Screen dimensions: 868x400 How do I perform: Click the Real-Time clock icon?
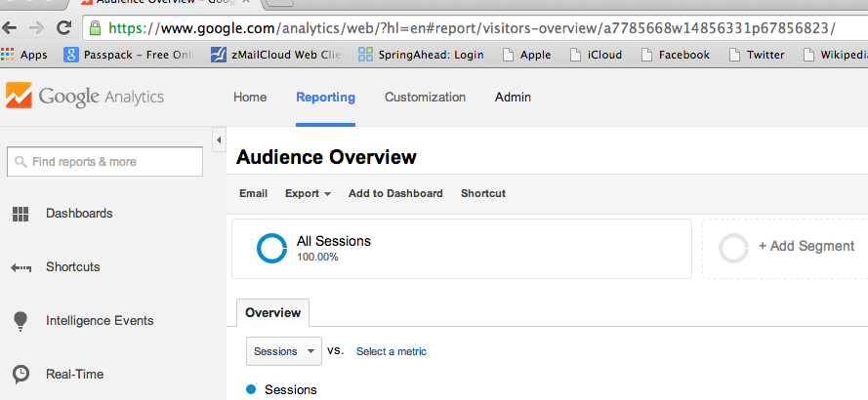click(x=21, y=375)
